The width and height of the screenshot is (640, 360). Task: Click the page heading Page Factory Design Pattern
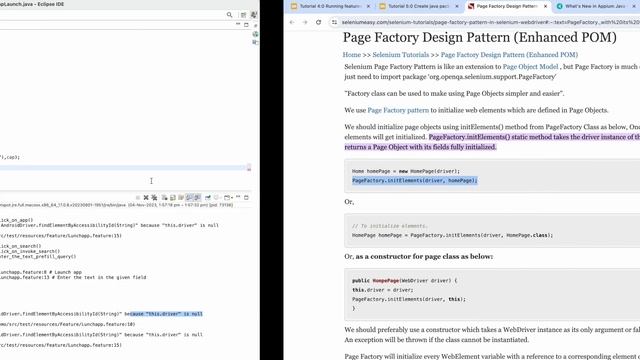point(480,37)
